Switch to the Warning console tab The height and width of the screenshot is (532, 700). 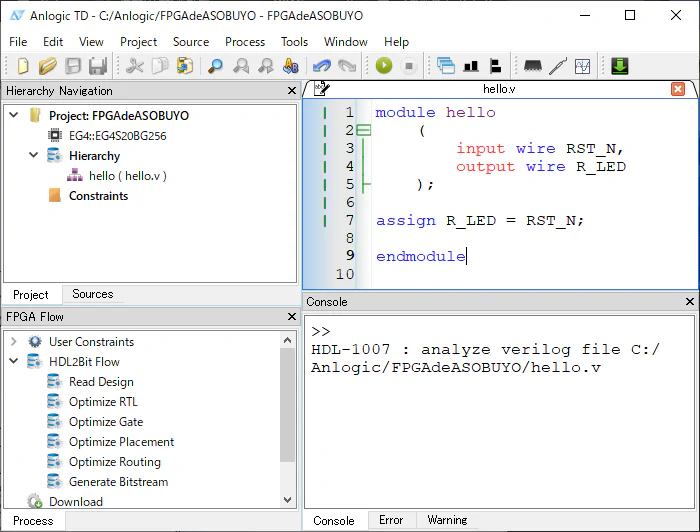coord(447,520)
